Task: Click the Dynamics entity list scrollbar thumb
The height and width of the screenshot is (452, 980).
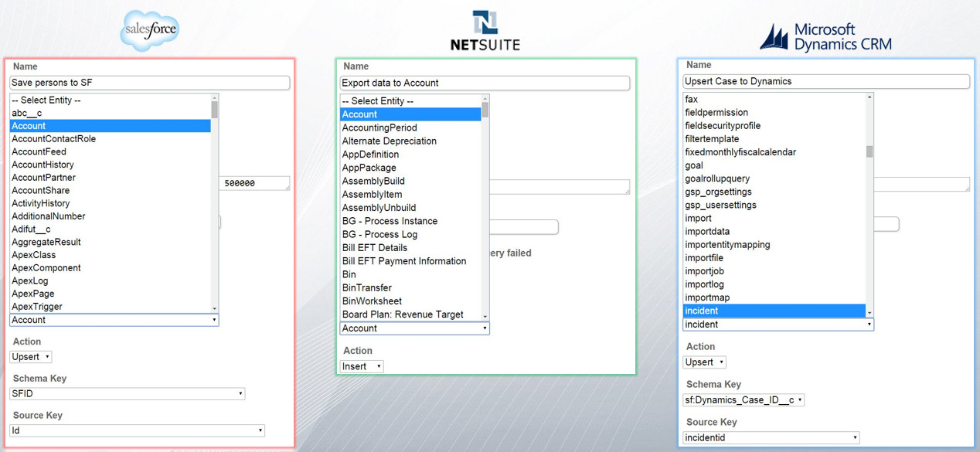Action: pos(869,151)
